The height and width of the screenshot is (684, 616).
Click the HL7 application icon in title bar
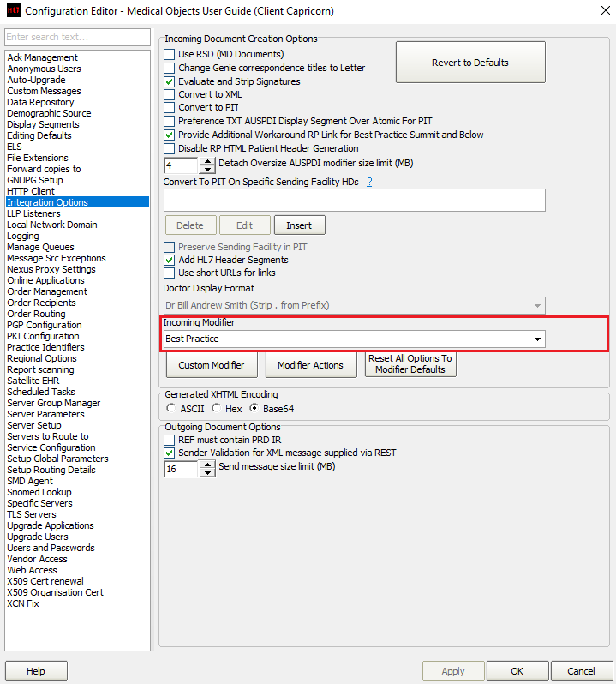tap(14, 10)
